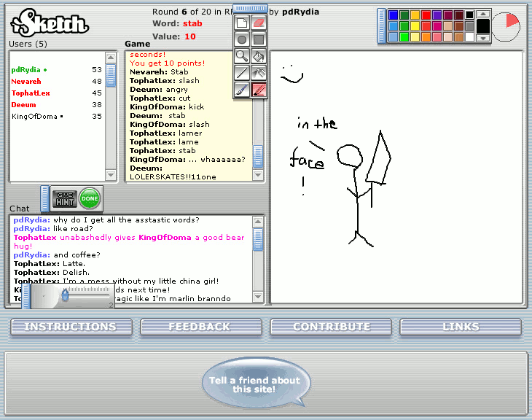Screen dimensions: 532x420
Task: Pick the black color swatch in palette grid
Action: point(469,15)
